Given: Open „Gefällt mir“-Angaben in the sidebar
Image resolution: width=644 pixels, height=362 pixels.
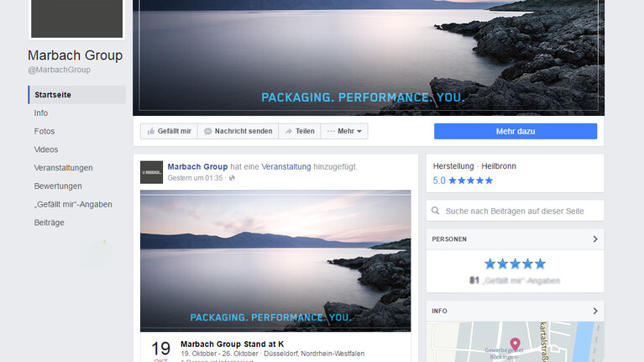Looking at the screenshot, I should click(73, 204).
